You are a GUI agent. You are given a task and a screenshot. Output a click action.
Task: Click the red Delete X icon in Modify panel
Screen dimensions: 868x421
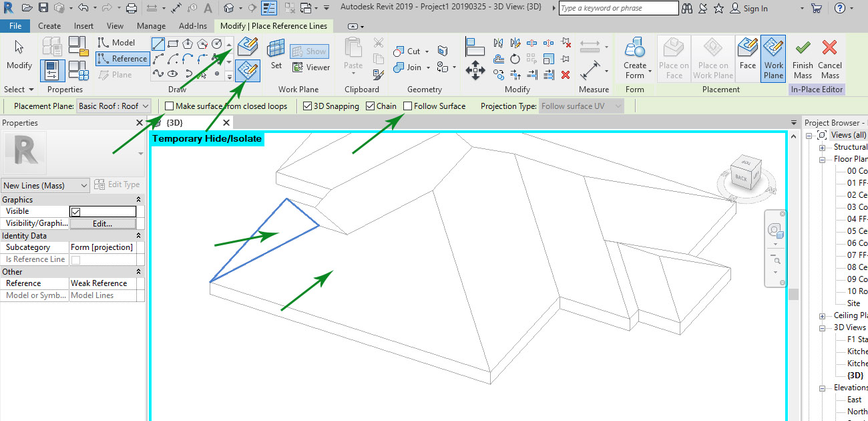pos(566,75)
